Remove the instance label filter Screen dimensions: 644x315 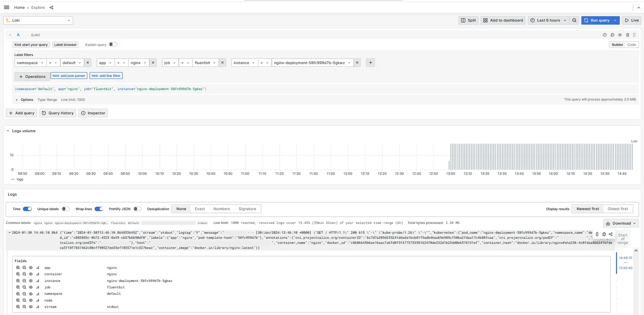357,63
